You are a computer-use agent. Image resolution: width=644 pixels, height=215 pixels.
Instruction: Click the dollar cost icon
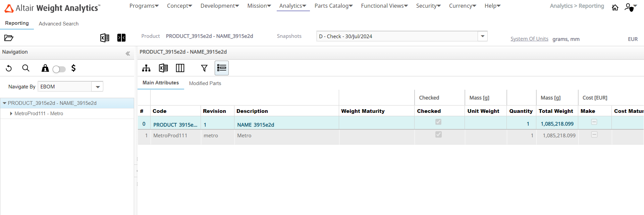click(x=73, y=68)
